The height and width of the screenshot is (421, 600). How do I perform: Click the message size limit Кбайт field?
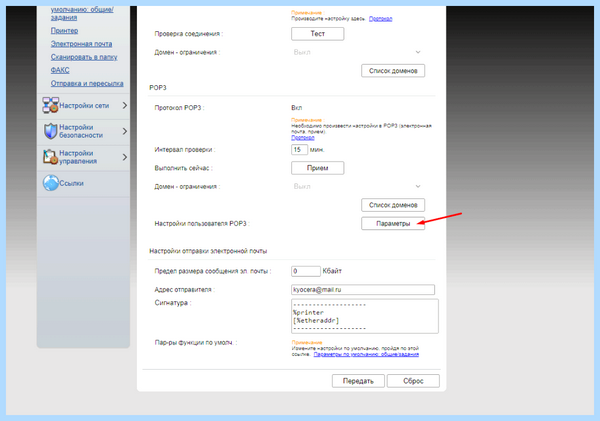(306, 271)
